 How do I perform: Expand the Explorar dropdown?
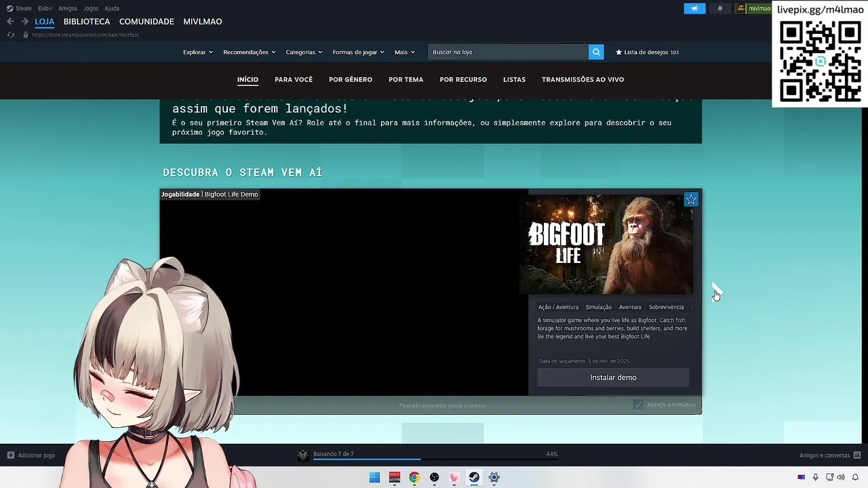198,52
